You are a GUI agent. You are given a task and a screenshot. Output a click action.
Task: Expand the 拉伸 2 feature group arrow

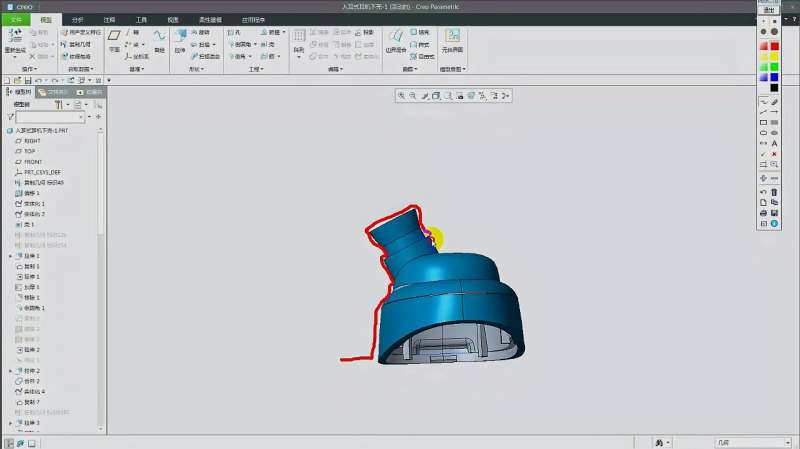point(10,371)
